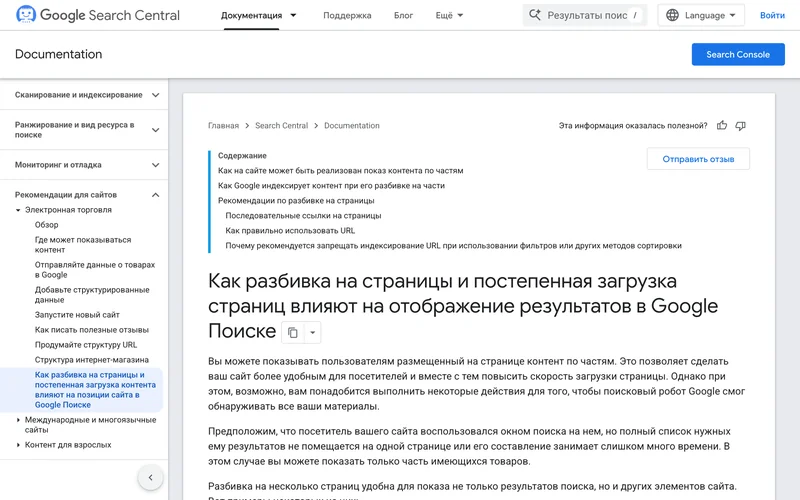The width and height of the screenshot is (800, 500).
Task: Click the thumbs up helpful icon
Action: (x=721, y=126)
